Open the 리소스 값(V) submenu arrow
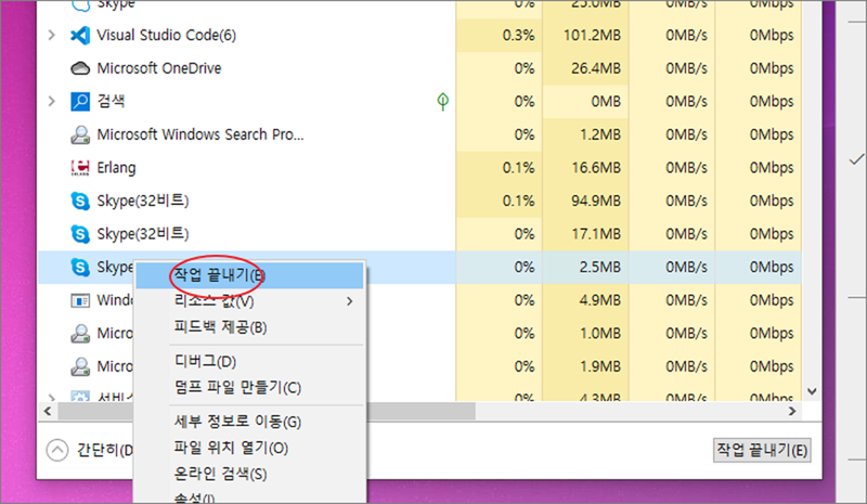 click(x=350, y=301)
